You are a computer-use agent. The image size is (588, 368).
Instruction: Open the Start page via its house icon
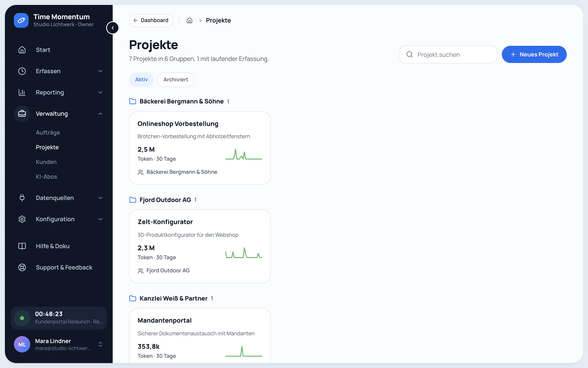pyautogui.click(x=22, y=50)
